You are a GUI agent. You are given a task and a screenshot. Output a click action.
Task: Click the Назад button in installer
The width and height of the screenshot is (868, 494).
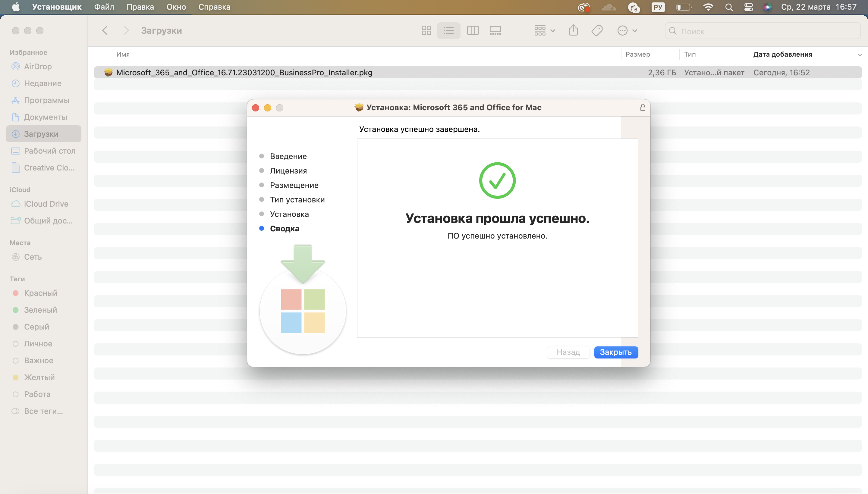click(568, 352)
